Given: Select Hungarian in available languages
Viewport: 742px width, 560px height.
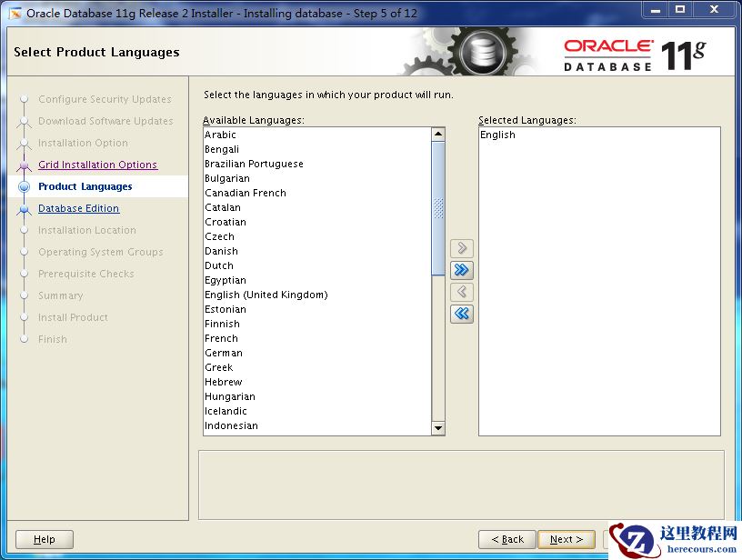Looking at the screenshot, I should point(317,396).
